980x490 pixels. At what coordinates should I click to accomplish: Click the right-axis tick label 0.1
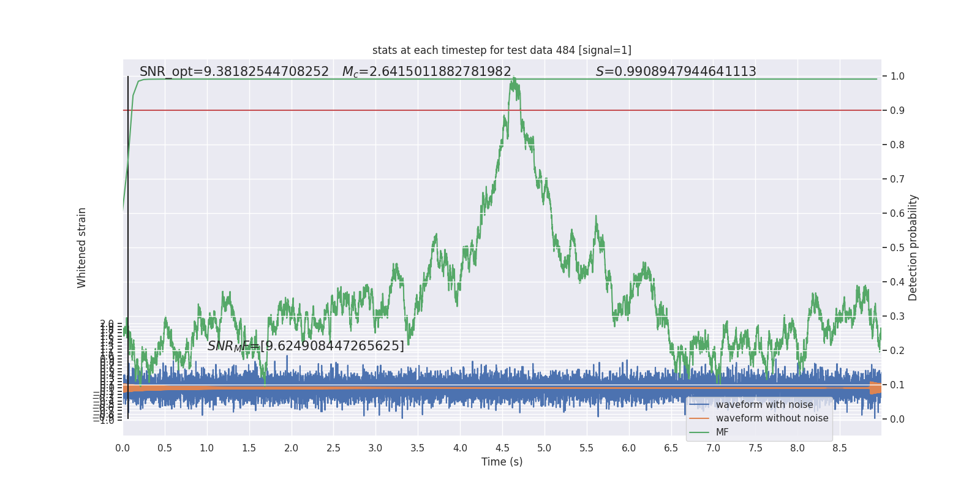897,385
